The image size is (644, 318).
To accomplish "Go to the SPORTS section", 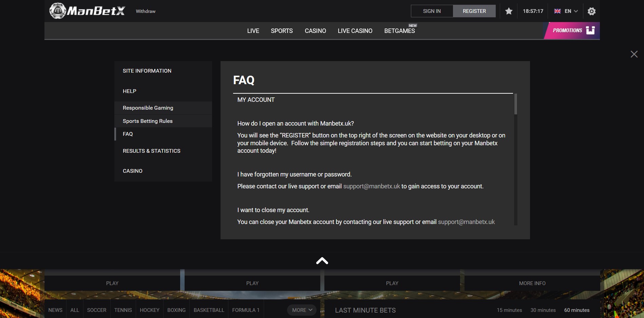I will click(x=282, y=31).
